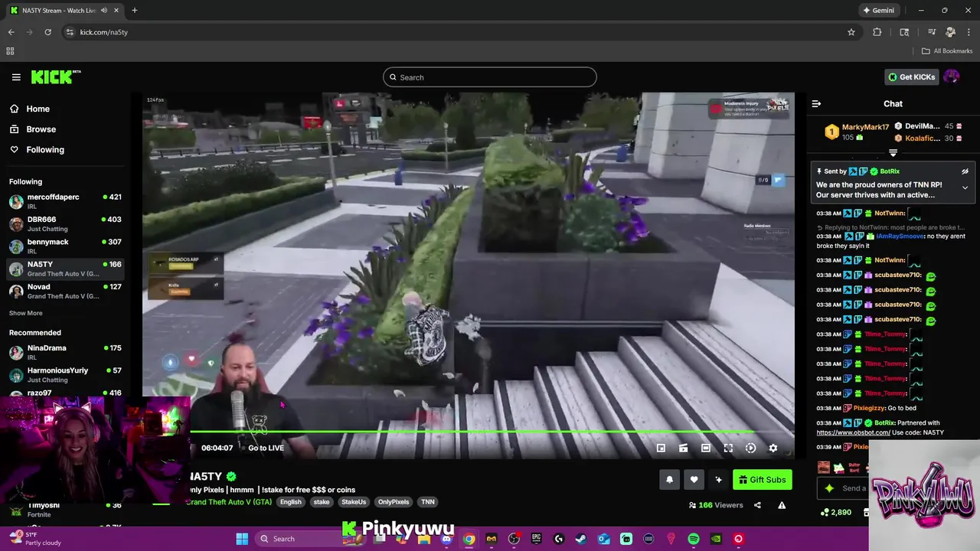Expand the pinned message chevron
Viewport: 980px width, 551px height.
tap(965, 187)
